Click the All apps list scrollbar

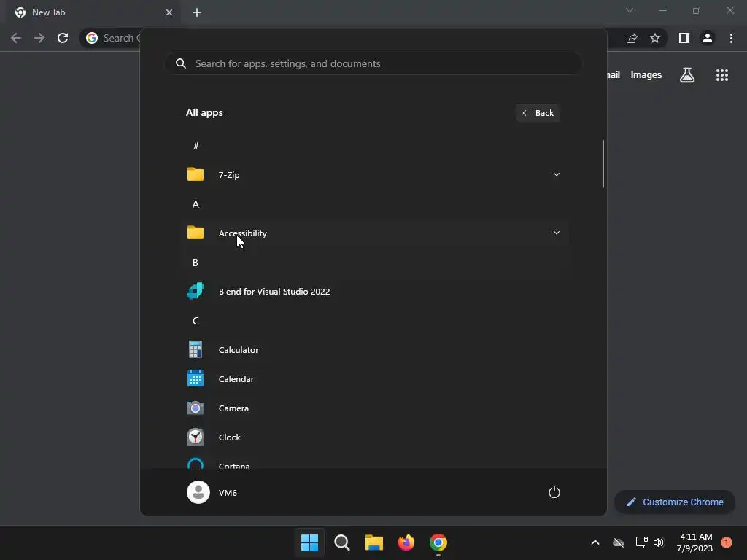(x=603, y=164)
